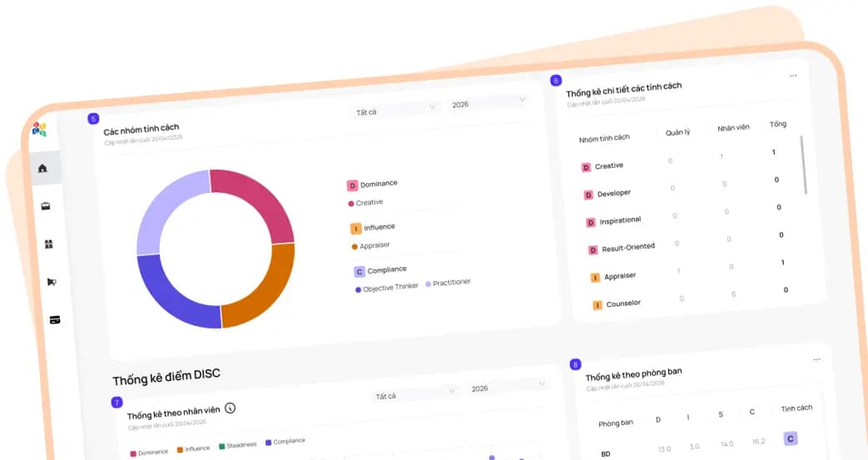Click the 16.2 value in the BD row
The width and height of the screenshot is (868, 460).
pyautogui.click(x=758, y=441)
